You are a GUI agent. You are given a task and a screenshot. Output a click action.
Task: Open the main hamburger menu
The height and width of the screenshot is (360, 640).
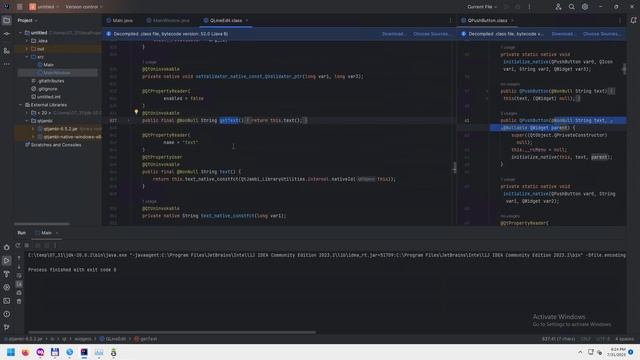tap(20, 7)
